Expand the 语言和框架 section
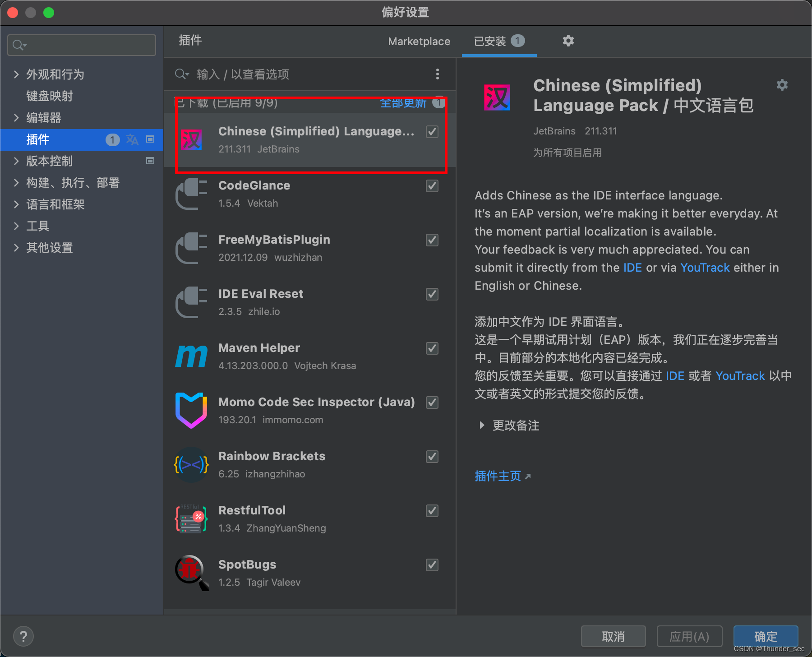 coord(16,204)
